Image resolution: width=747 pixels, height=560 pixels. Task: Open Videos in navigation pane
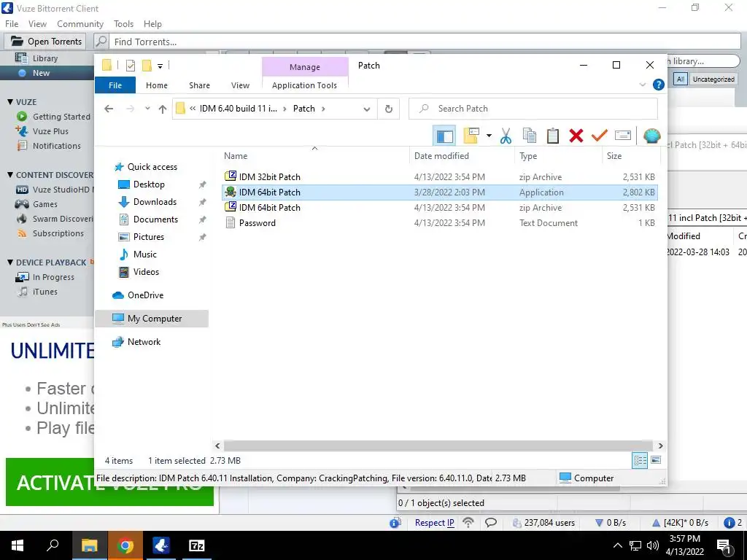146,272
